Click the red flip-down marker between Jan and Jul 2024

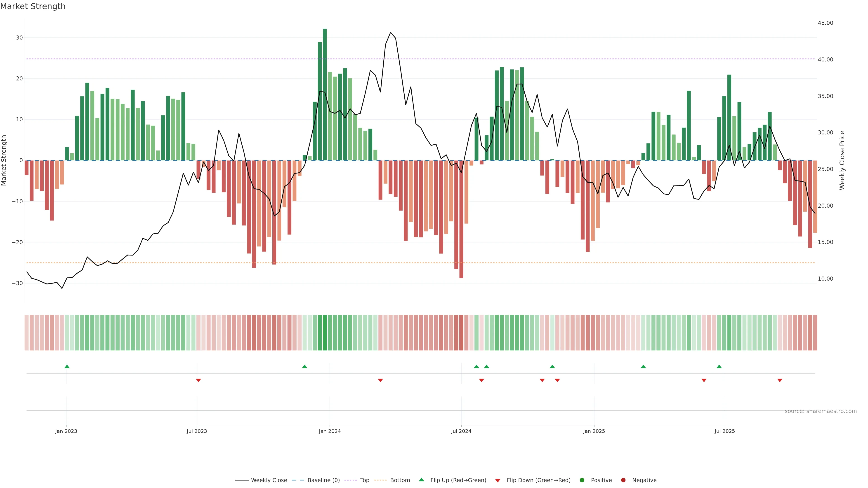(x=380, y=380)
